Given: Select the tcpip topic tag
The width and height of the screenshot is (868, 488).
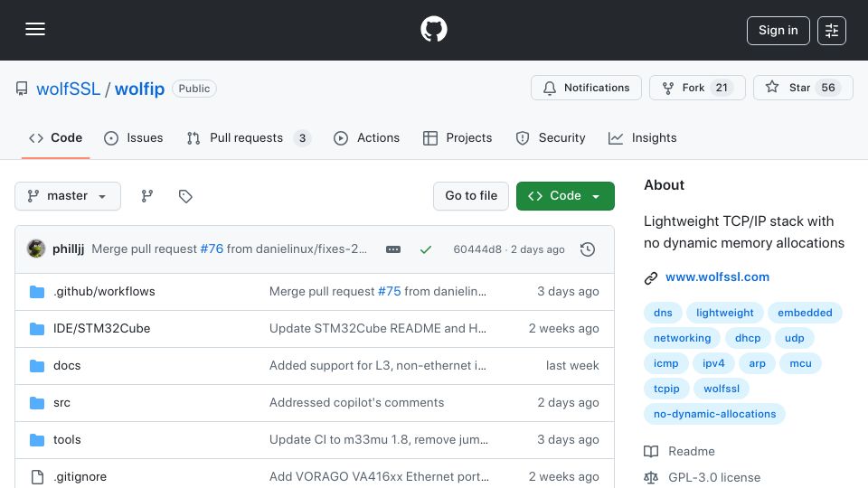Looking at the screenshot, I should click(x=666, y=389).
